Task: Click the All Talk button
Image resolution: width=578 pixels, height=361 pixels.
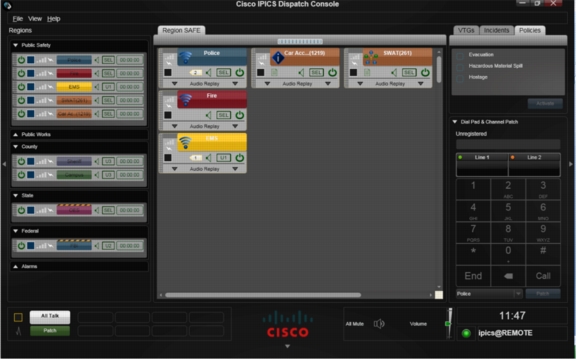Action: tap(50, 316)
